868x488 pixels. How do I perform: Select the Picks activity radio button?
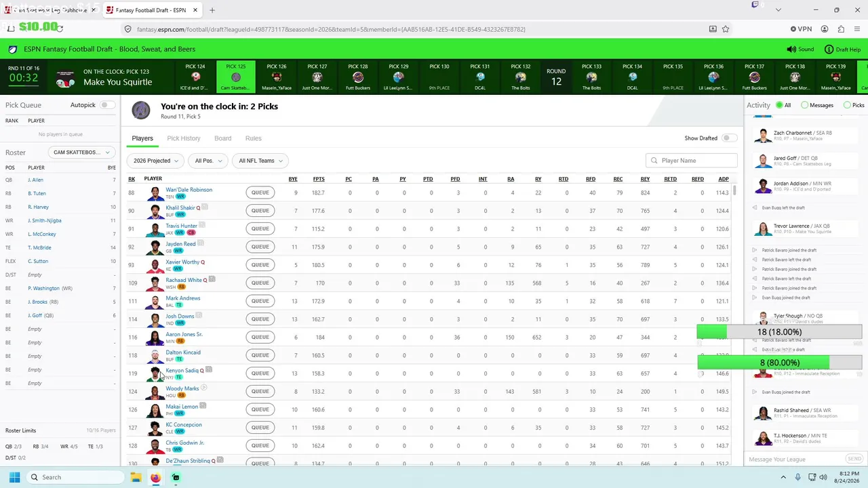pyautogui.click(x=847, y=105)
